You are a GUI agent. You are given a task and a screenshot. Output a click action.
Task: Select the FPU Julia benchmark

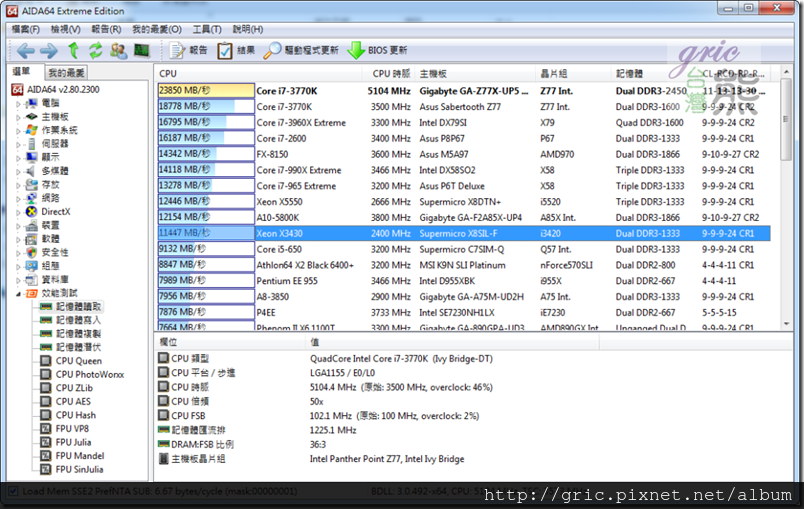(73, 442)
